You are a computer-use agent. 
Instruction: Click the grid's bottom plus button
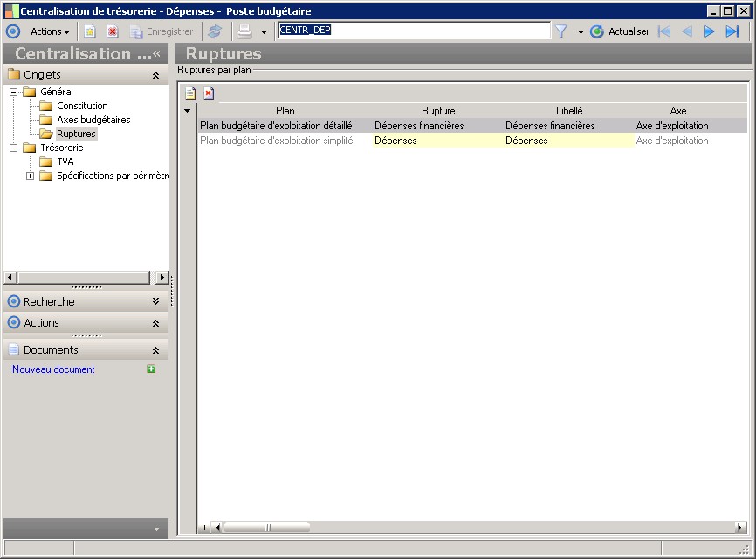pos(204,528)
